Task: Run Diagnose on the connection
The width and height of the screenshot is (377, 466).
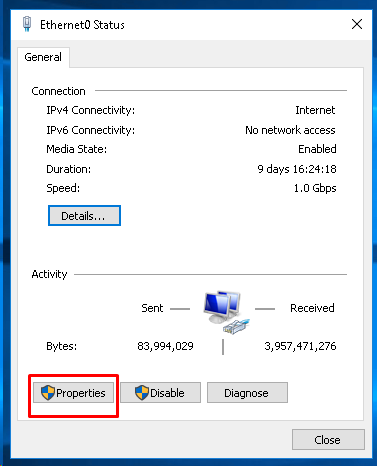Action: (x=247, y=393)
